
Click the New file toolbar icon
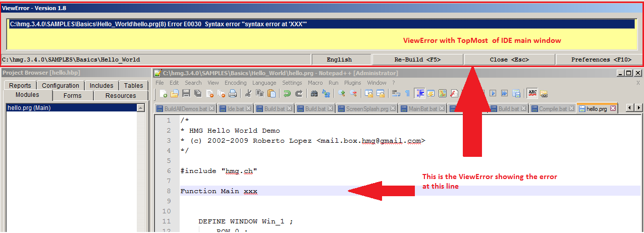(x=164, y=93)
